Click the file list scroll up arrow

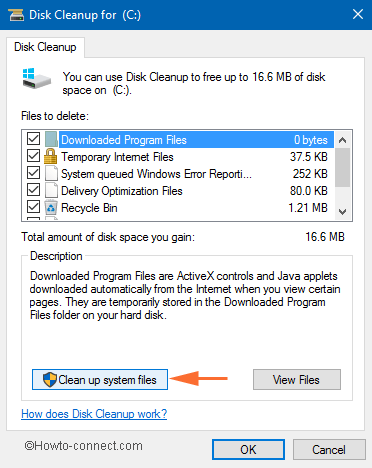[342, 140]
